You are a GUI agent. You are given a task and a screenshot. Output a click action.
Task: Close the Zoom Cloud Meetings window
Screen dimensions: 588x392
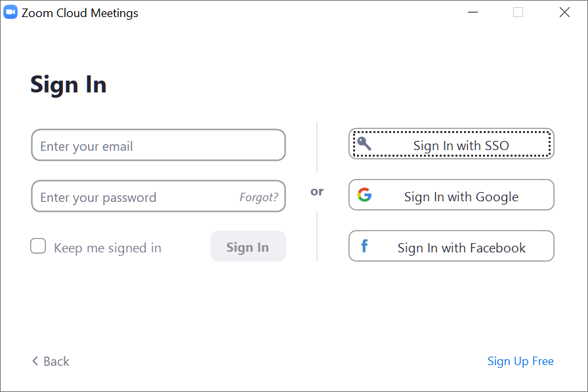(564, 12)
